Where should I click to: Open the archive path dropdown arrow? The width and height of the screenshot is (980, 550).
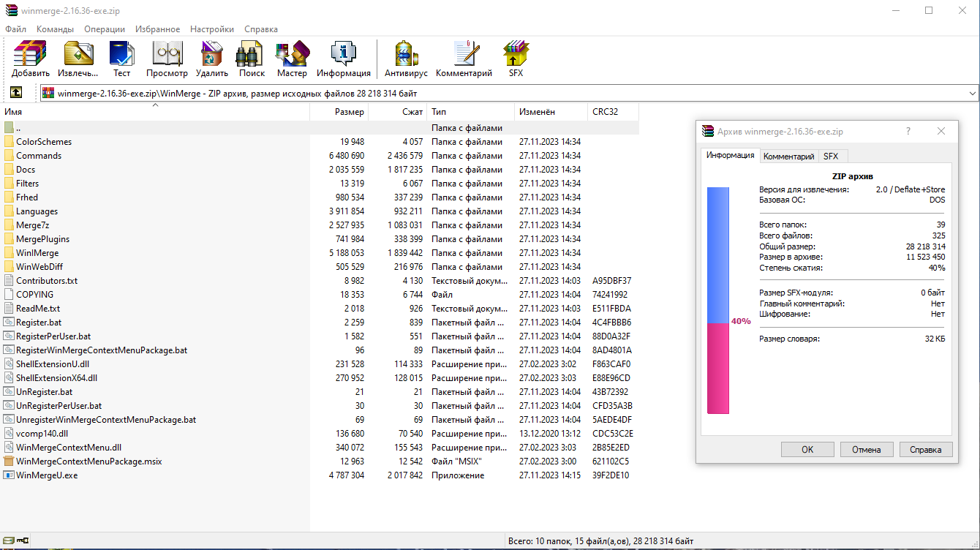pos(972,94)
